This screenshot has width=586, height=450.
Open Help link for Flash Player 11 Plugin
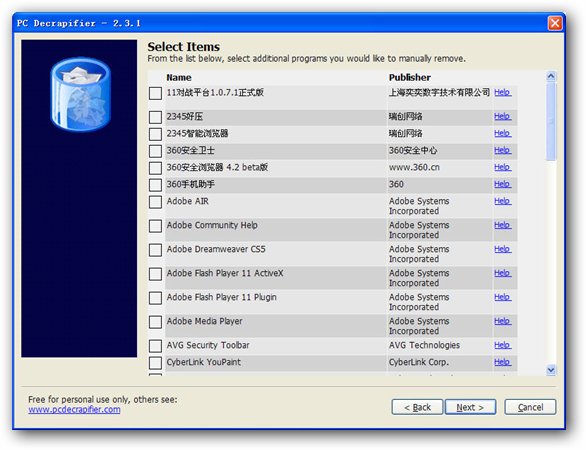point(502,297)
